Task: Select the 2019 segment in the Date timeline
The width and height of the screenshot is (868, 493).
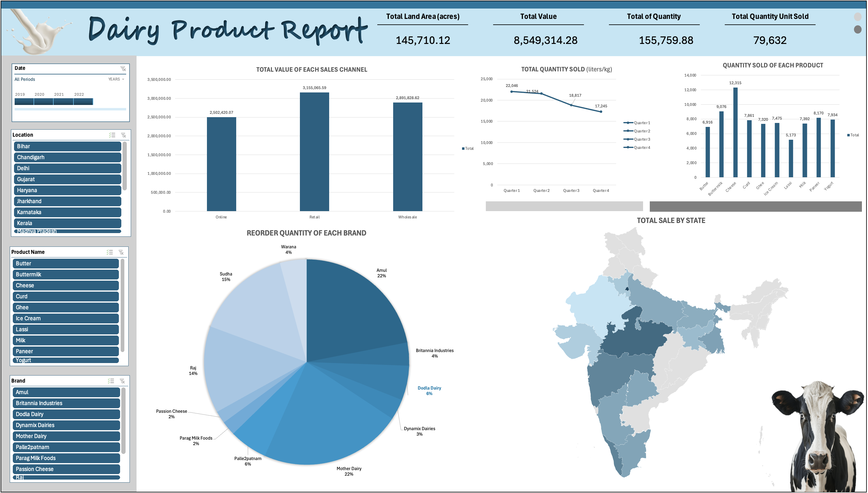Action: (24, 102)
